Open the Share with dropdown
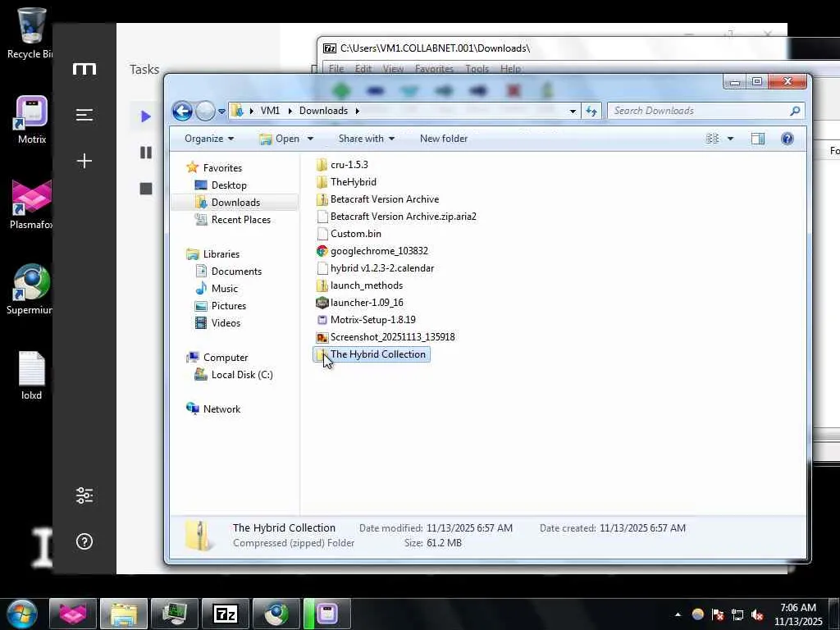The height and width of the screenshot is (630, 840). point(367,139)
